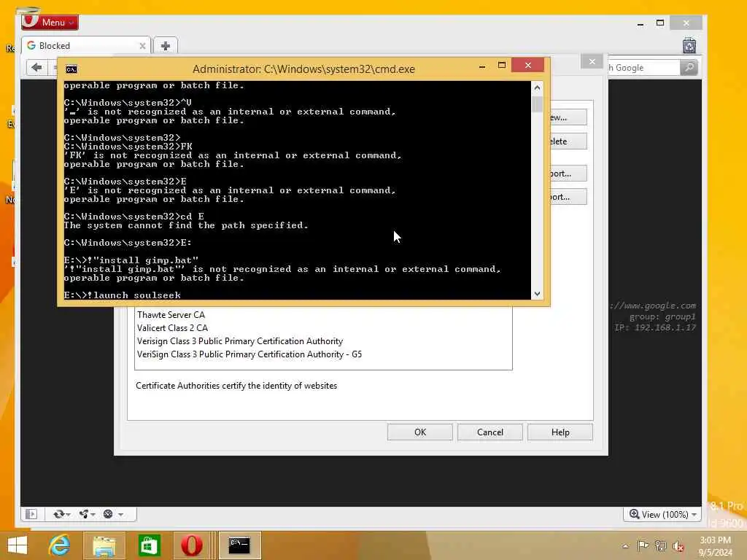The image size is (747, 560).
Task: Click the View button behind cmd window
Action: [x=568, y=117]
